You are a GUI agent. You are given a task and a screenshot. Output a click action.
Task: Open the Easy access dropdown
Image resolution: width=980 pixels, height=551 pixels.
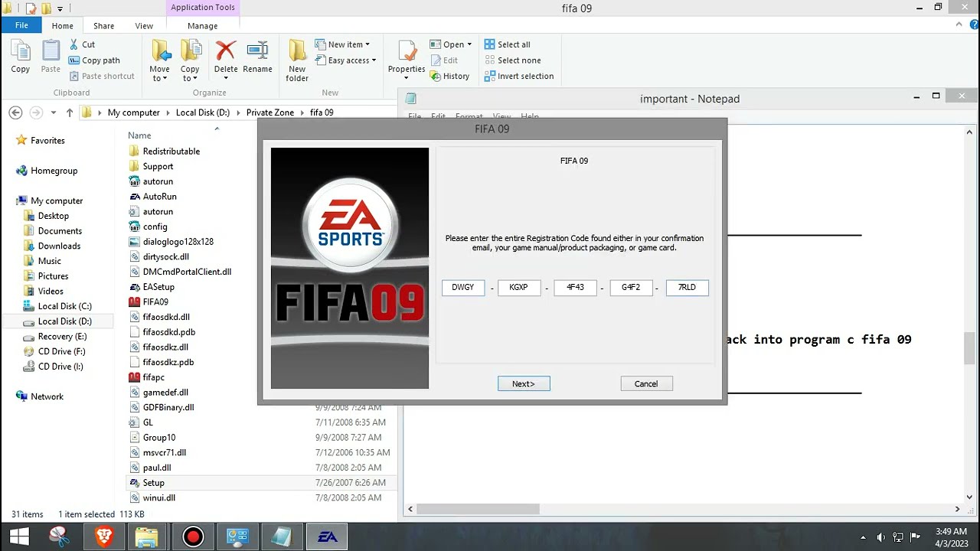(x=345, y=60)
